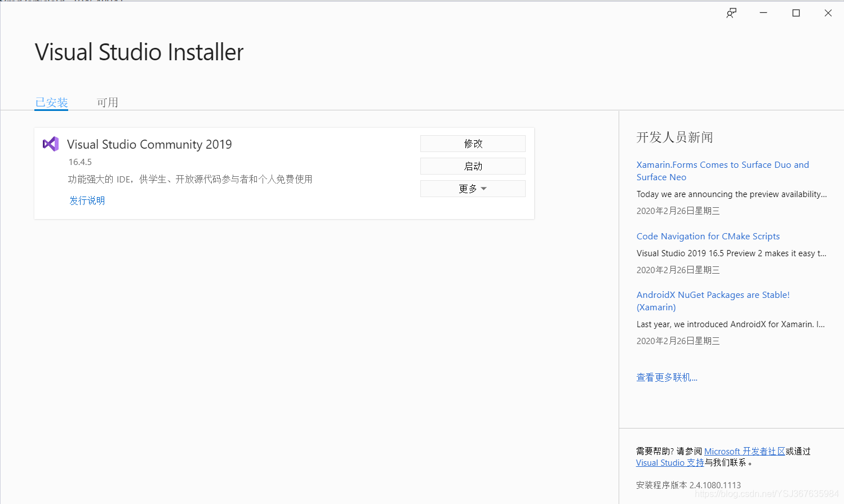This screenshot has width=844, height=504.
Task: Open Code Navigation for CMake Scripts article
Action: [708, 237]
